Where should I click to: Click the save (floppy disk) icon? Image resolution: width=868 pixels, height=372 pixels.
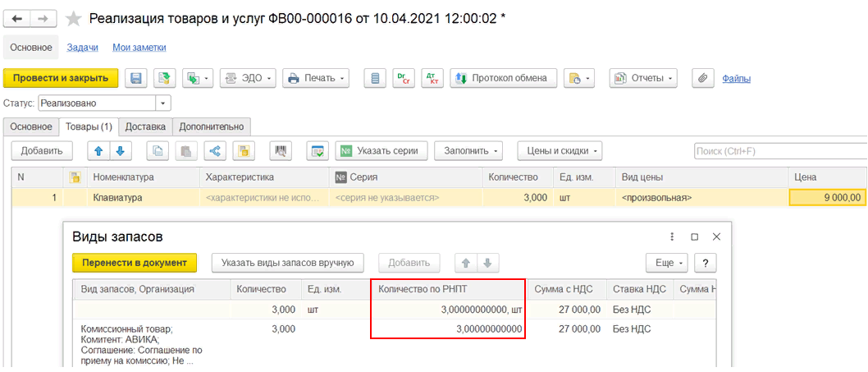tap(136, 78)
